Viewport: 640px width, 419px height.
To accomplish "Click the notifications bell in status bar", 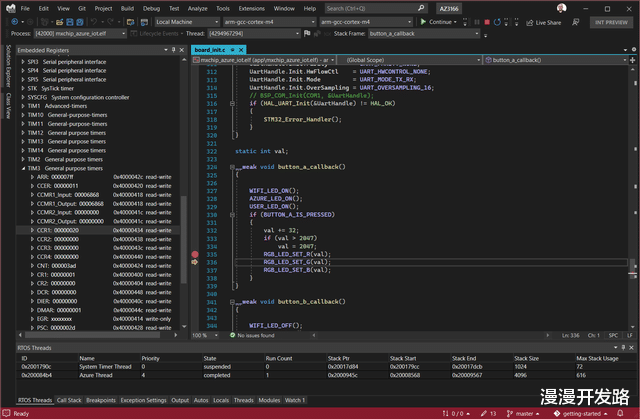I will pos(620,413).
